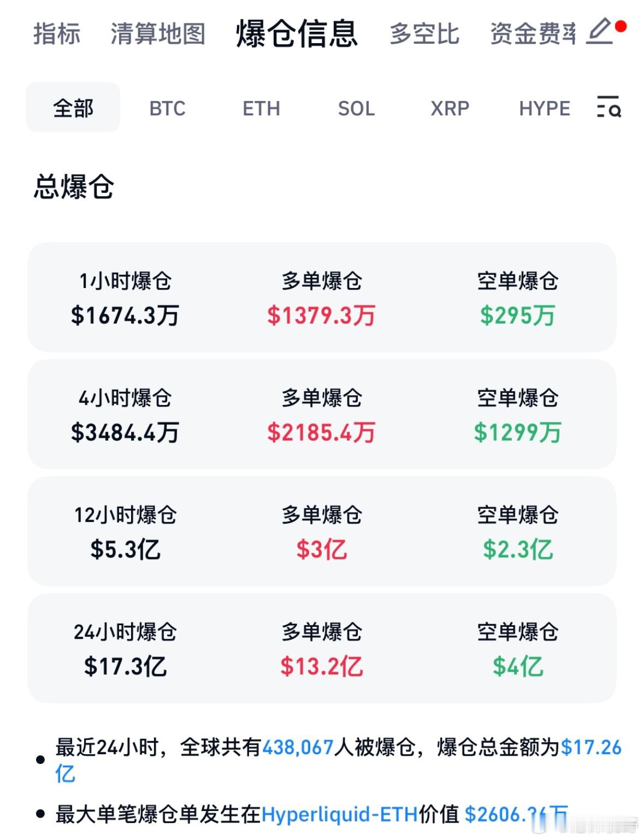Select the 全部 coin filter
Image resolution: width=644 pixels, height=840 pixels.
[73, 108]
